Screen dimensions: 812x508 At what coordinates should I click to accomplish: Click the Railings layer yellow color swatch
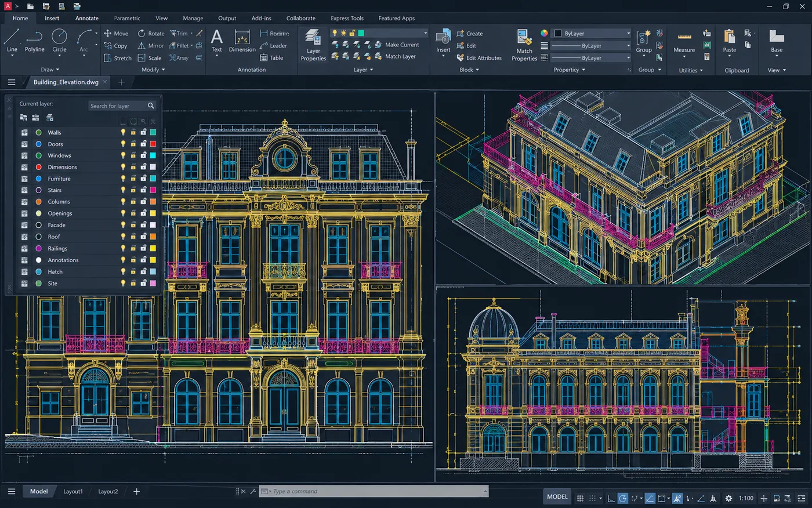pos(153,248)
